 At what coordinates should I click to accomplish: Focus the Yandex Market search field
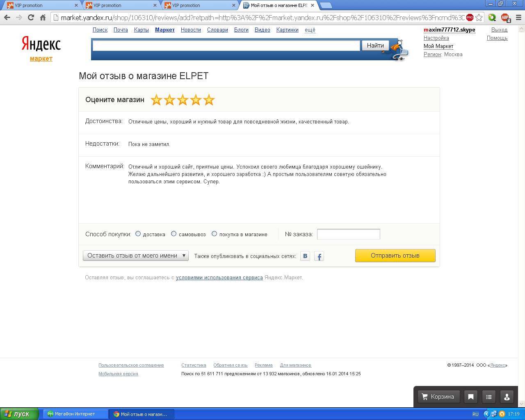[x=226, y=46]
